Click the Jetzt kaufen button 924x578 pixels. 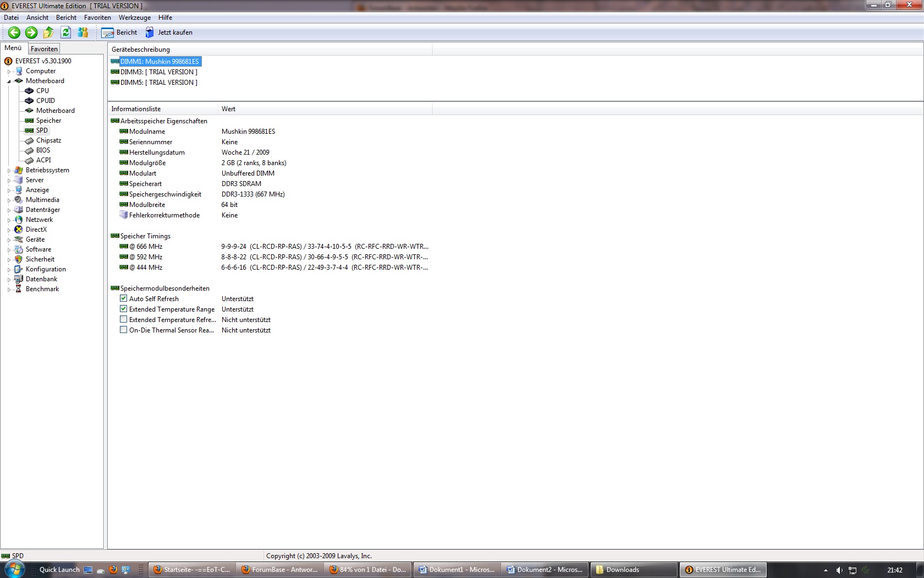coord(169,32)
